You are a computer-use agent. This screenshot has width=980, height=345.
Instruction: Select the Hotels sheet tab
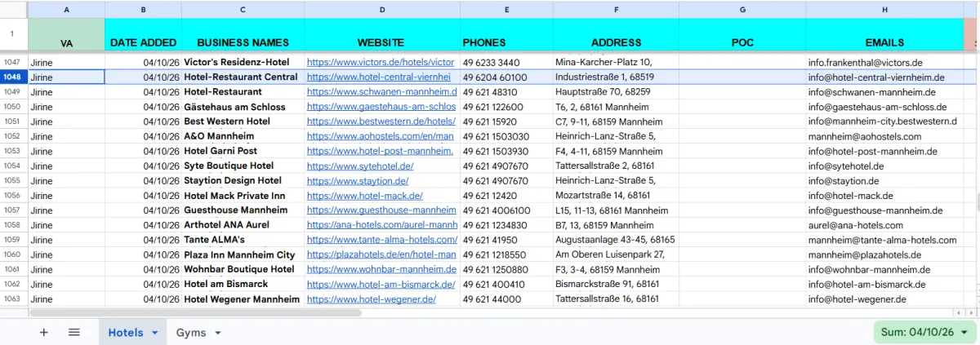click(x=126, y=332)
